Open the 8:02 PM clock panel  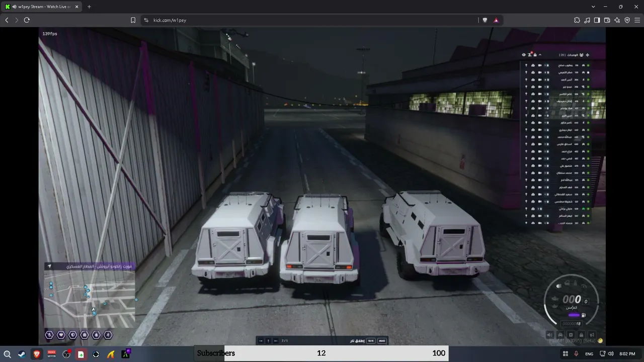click(x=627, y=354)
